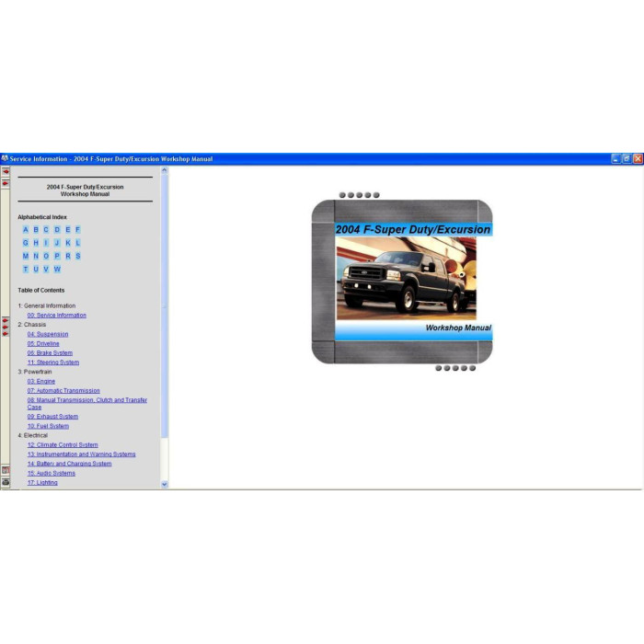Open the 10: Fuel System section
This screenshot has height=644, width=644.
point(48,426)
